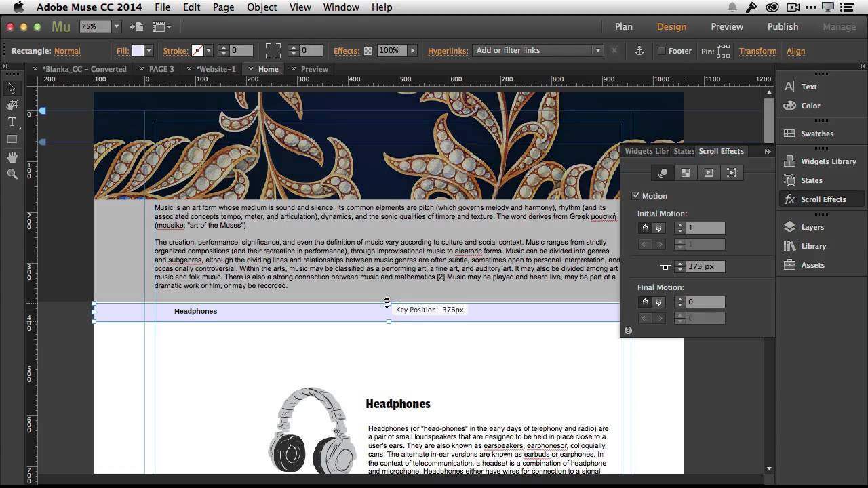Open the Opacity scroll effect tab
868x488 pixels.
point(686,173)
